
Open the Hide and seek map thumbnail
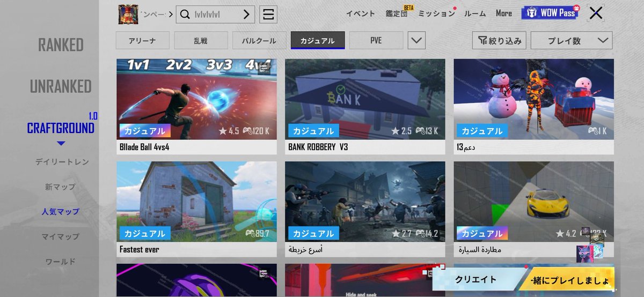365,280
